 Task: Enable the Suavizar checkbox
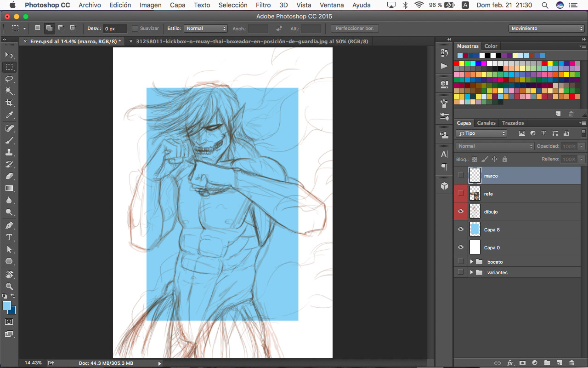tap(135, 29)
